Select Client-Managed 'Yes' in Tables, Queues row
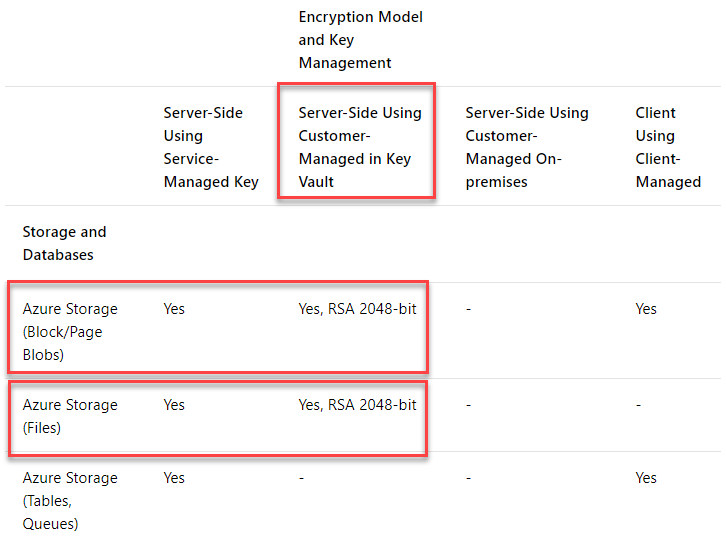The image size is (726, 543). pos(646,478)
